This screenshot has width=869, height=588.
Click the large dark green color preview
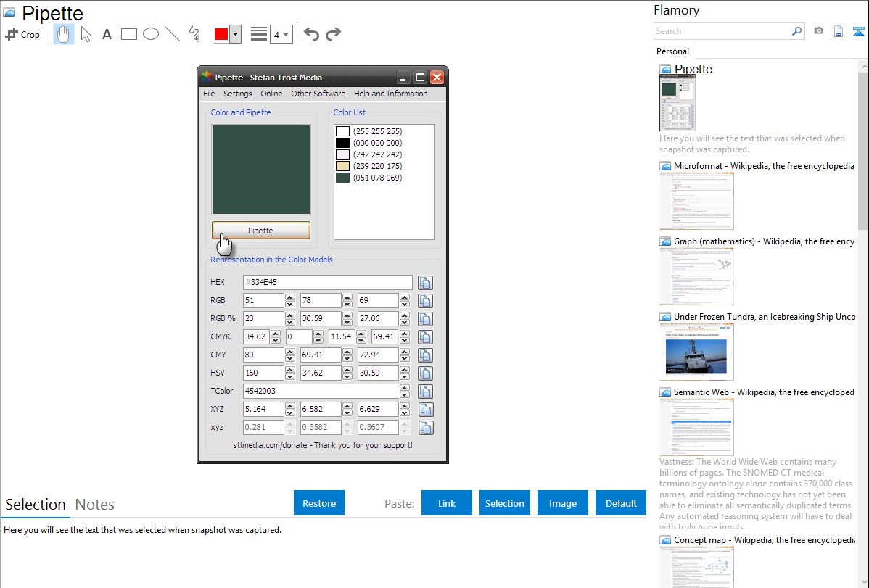(x=261, y=170)
